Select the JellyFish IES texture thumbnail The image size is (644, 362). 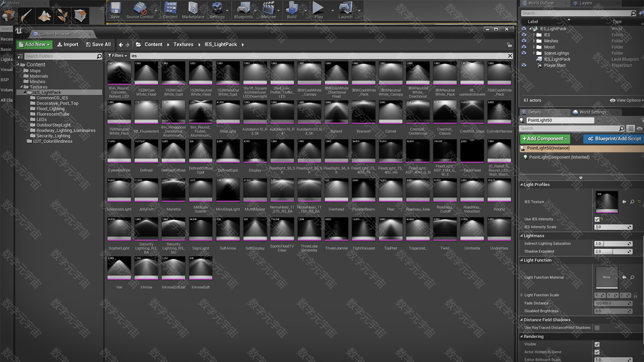click(x=146, y=190)
